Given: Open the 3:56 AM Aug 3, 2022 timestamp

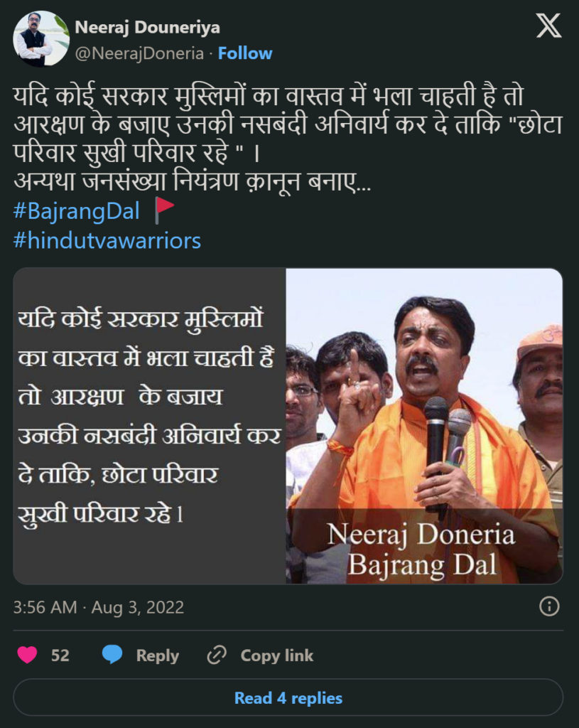Looking at the screenshot, I should [98, 607].
